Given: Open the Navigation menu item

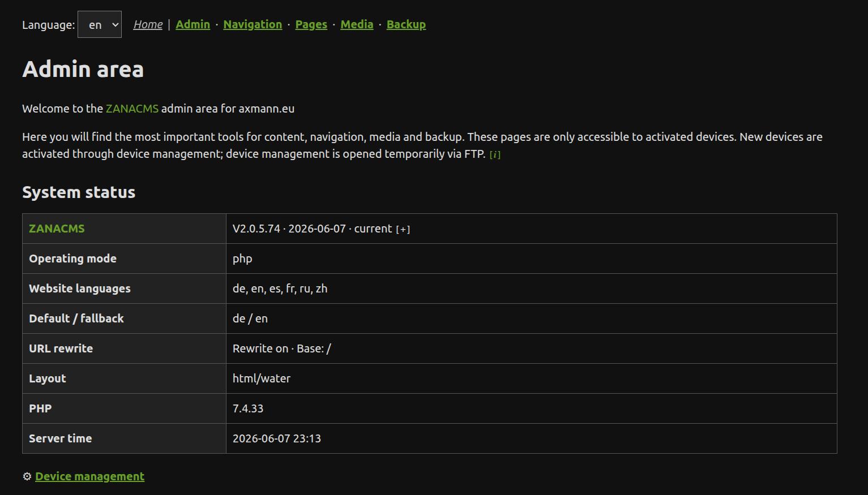Looking at the screenshot, I should coord(253,24).
